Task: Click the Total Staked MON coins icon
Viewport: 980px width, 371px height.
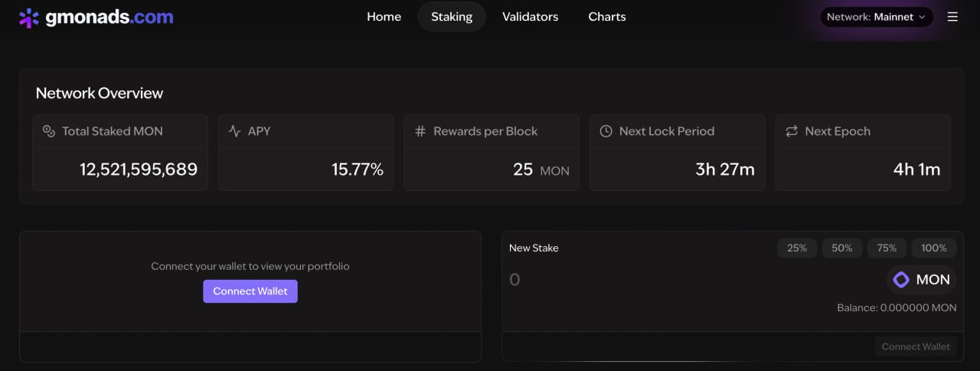Action: click(49, 131)
